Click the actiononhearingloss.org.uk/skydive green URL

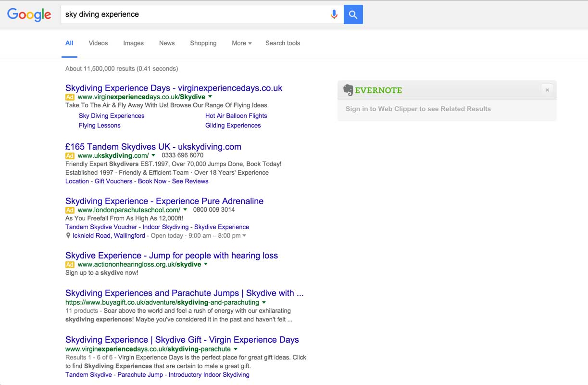pyautogui.click(x=139, y=265)
